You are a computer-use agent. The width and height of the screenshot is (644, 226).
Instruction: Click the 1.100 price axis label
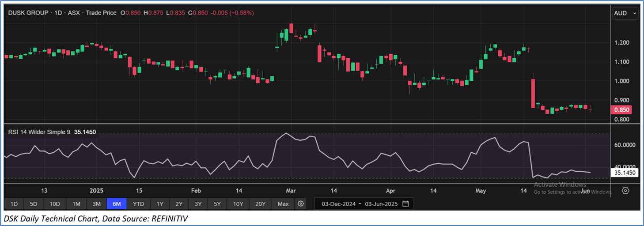point(623,62)
